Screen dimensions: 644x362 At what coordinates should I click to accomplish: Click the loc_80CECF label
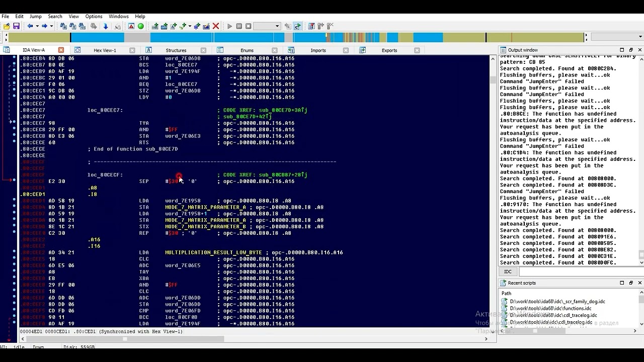(x=105, y=175)
